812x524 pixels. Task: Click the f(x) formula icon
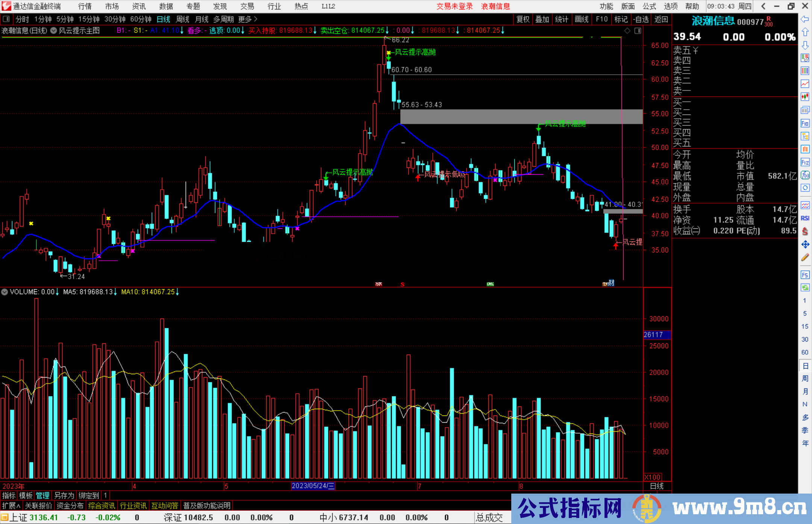pyautogui.click(x=805, y=175)
